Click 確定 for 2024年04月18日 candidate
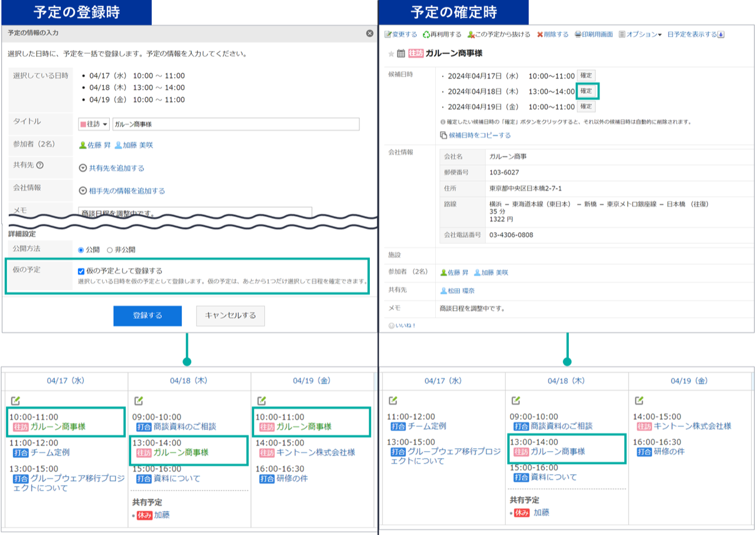 (x=586, y=91)
